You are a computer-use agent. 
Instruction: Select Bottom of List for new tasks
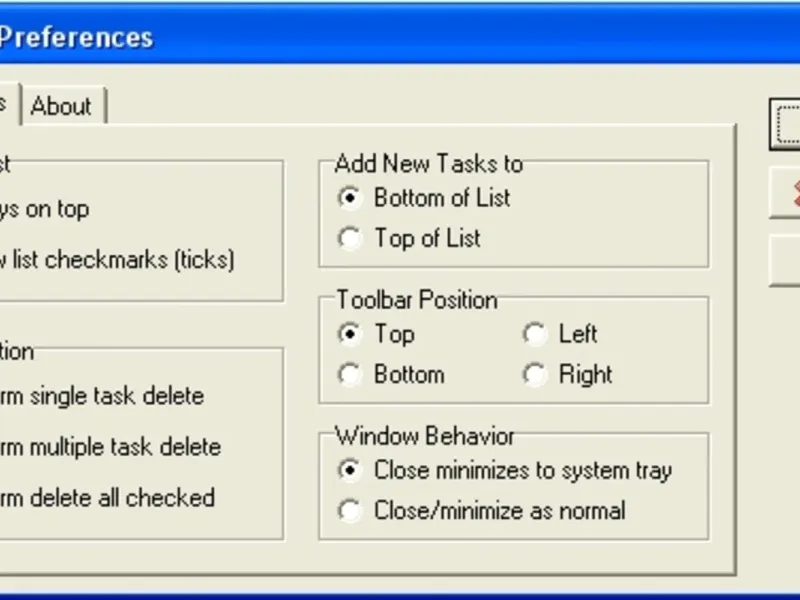coord(350,198)
